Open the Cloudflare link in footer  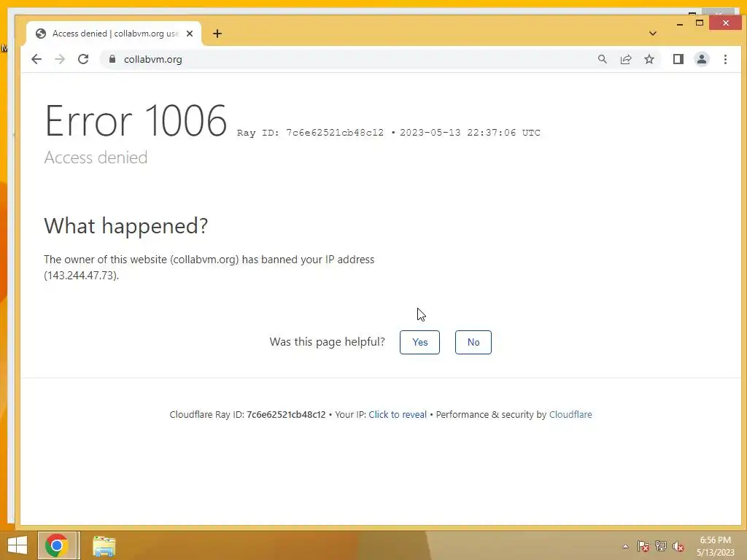pyautogui.click(x=570, y=414)
